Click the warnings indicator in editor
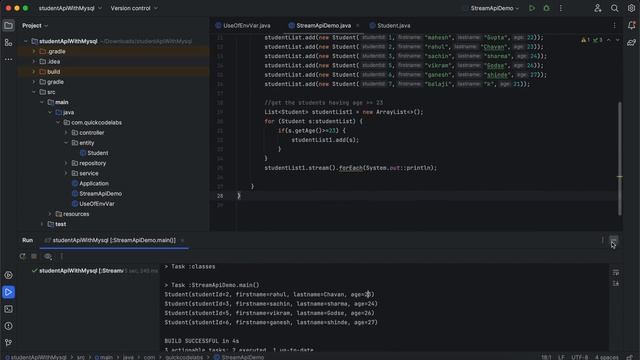 pyautogui.click(x=591, y=40)
